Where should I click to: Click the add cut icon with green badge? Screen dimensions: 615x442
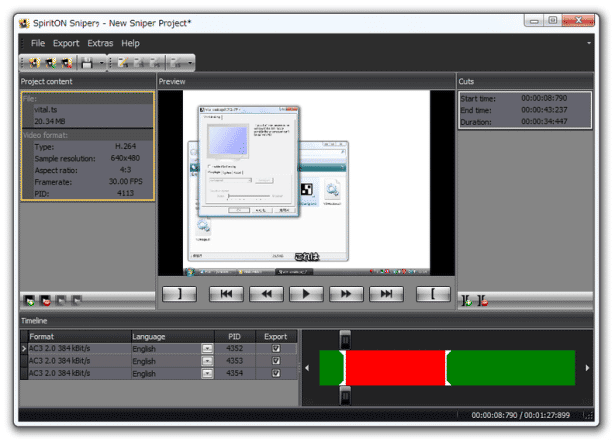(466, 301)
